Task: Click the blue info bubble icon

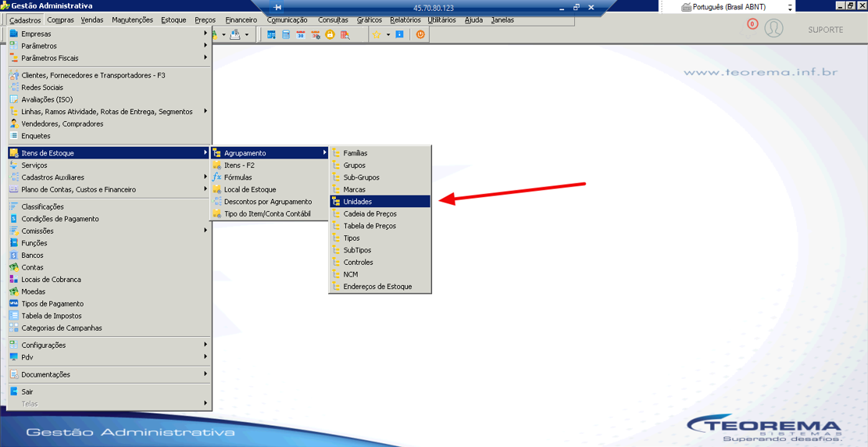Action: pyautogui.click(x=400, y=34)
